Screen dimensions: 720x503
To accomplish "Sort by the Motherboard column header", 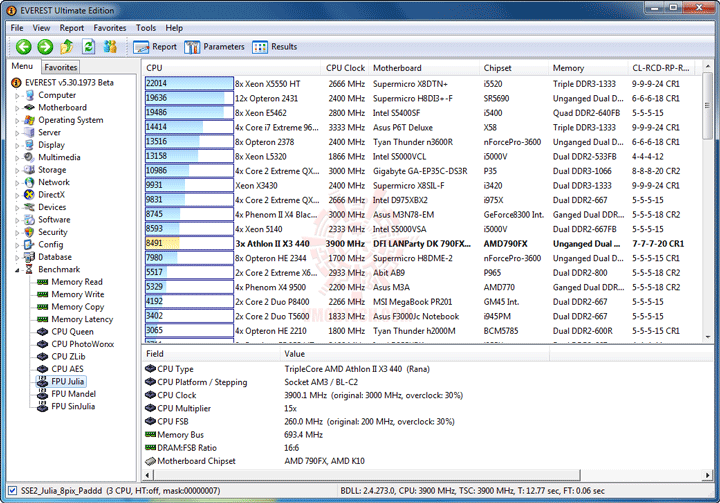I will [x=424, y=68].
